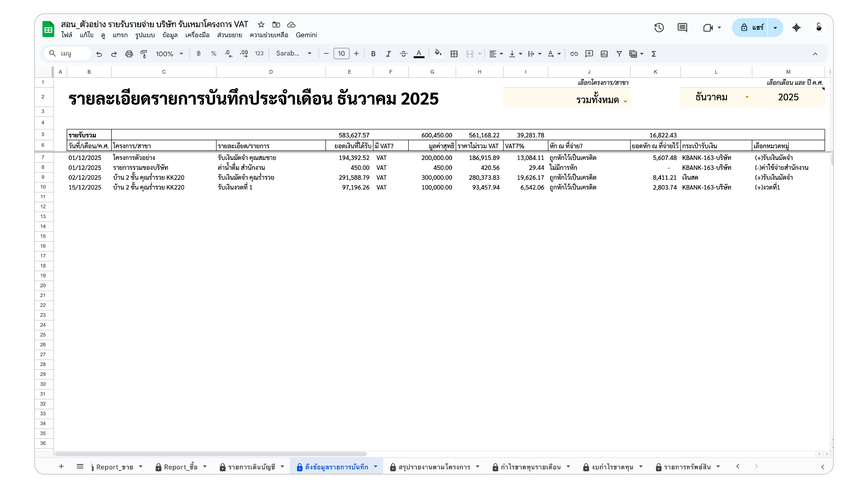Click the font size input box
868x488 pixels.
click(x=341, y=53)
